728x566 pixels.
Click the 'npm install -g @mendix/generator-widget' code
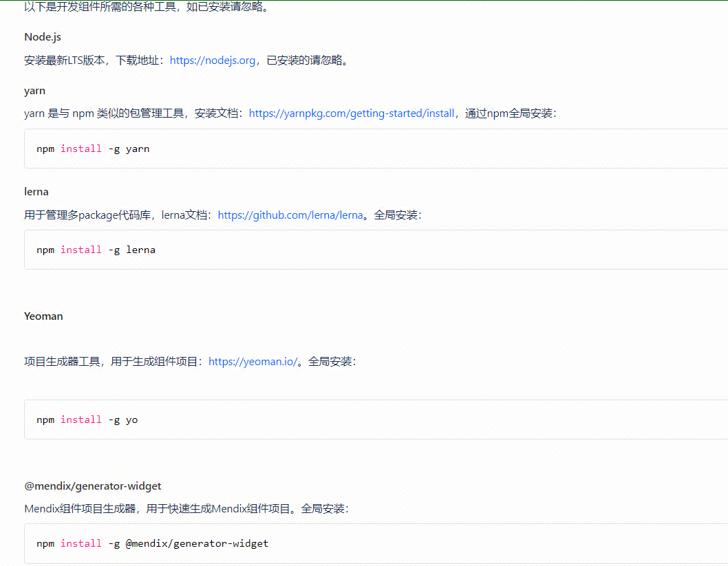(x=152, y=544)
